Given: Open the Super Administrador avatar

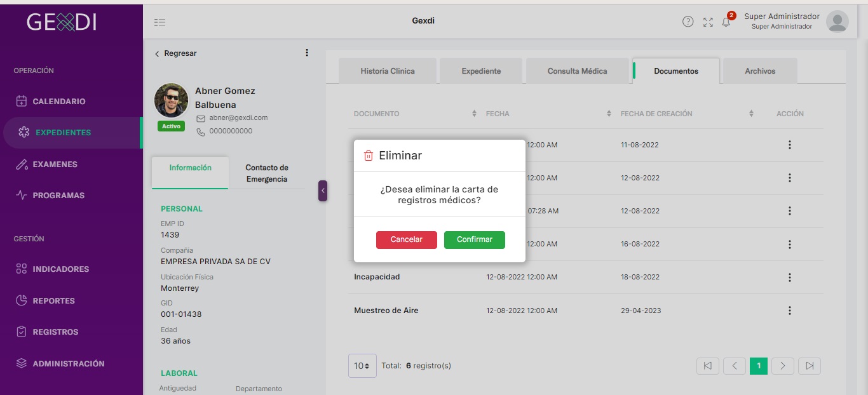Looking at the screenshot, I should click(x=837, y=22).
